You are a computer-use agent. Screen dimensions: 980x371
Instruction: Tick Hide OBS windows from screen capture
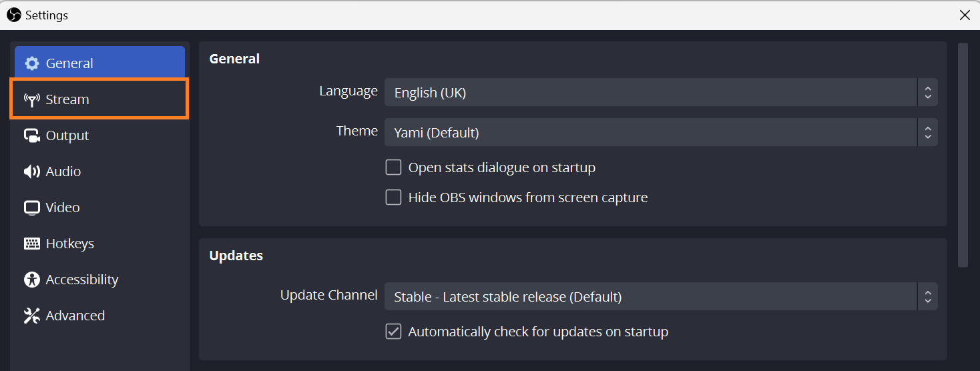(x=393, y=198)
